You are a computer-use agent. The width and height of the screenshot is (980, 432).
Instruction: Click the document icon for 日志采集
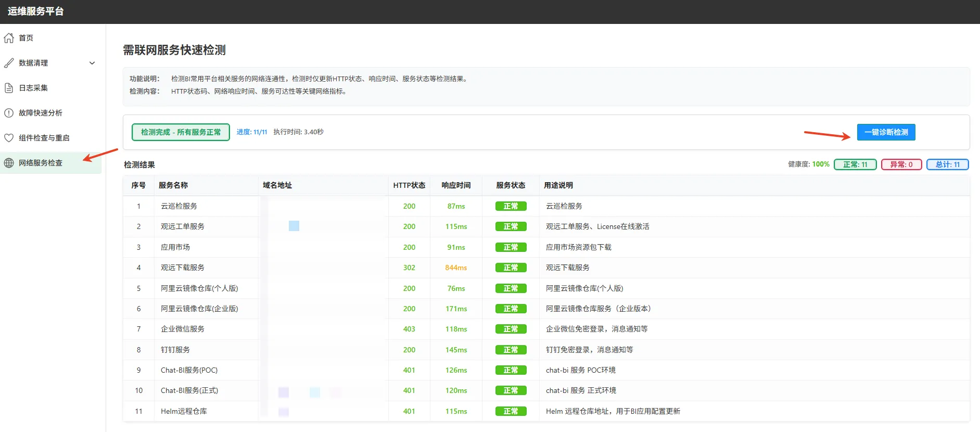tap(9, 88)
